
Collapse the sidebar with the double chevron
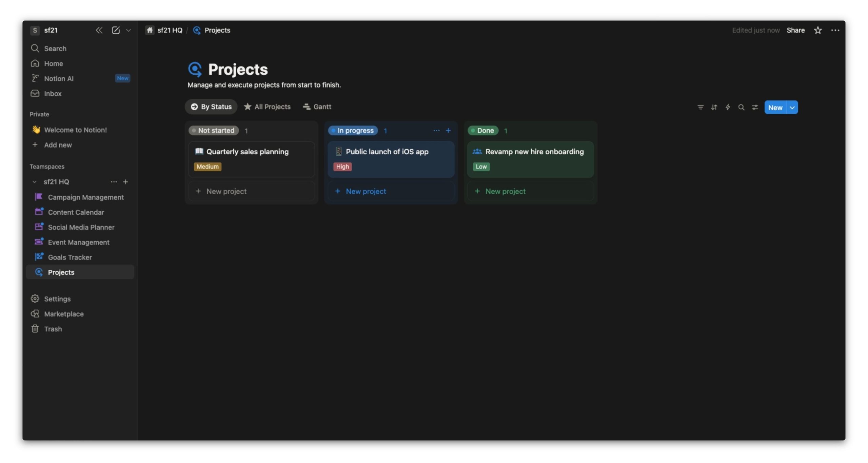point(99,30)
